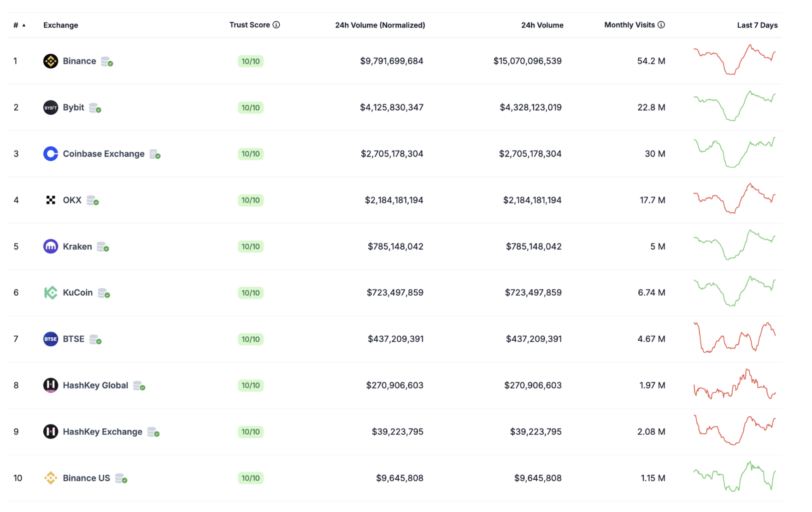The height and width of the screenshot is (512, 812).
Task: Click Binance's 10/10 trust score badge
Action: pos(250,62)
